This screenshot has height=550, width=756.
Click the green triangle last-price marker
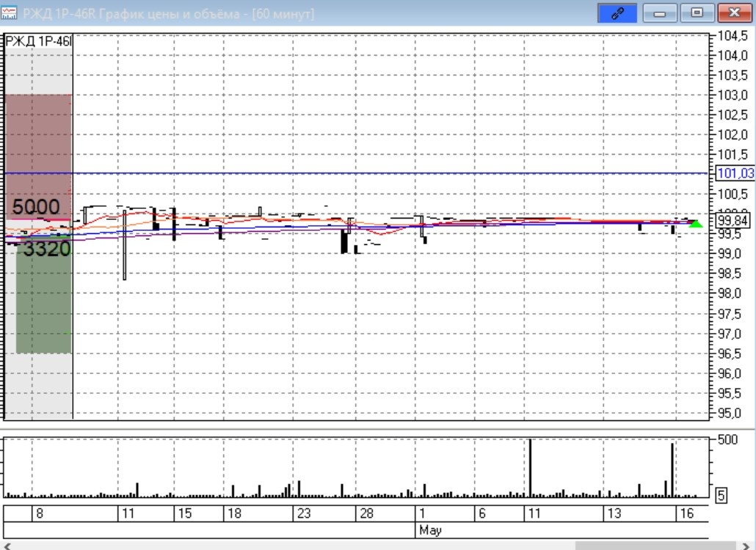tap(696, 224)
